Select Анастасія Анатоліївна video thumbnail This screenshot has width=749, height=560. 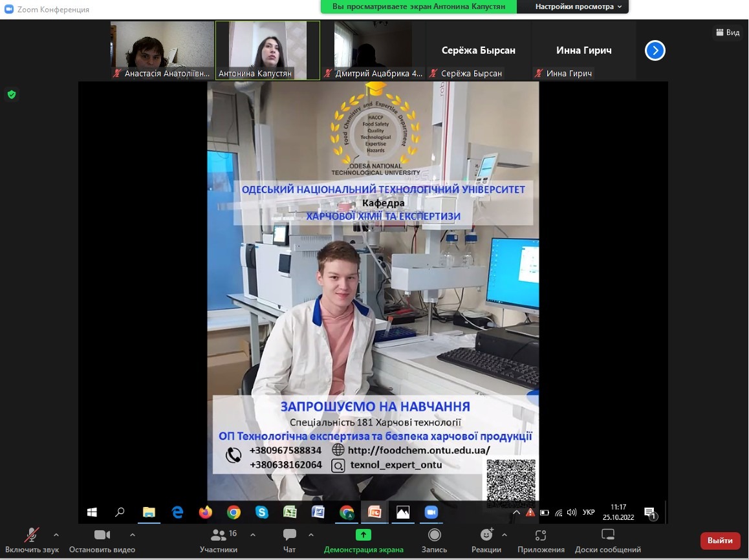coord(162,50)
